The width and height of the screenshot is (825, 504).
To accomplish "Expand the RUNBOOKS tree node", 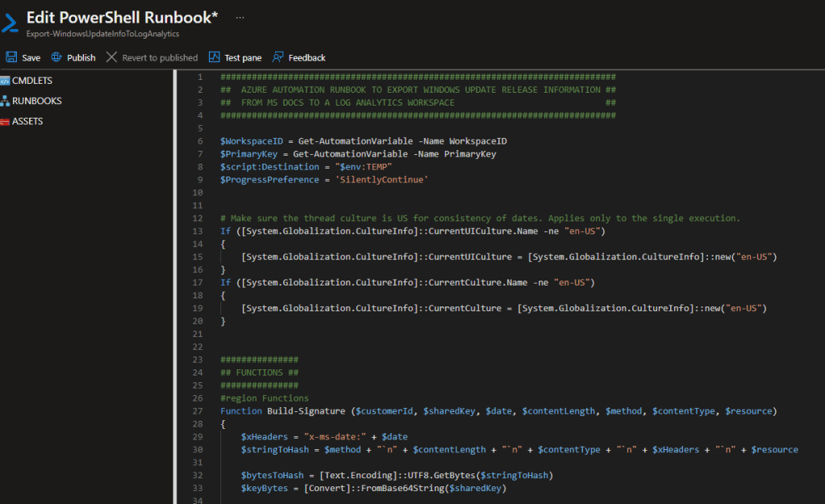I will point(35,101).
